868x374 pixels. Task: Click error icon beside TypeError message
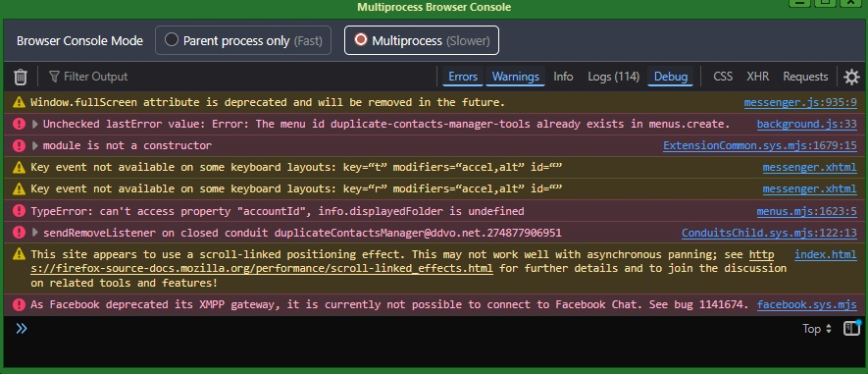[x=20, y=211]
